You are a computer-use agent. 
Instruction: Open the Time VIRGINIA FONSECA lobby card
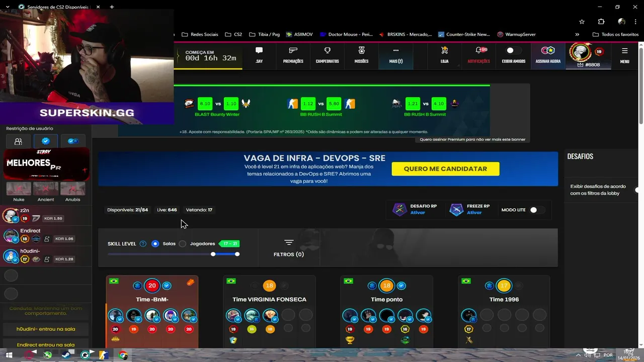(269, 312)
